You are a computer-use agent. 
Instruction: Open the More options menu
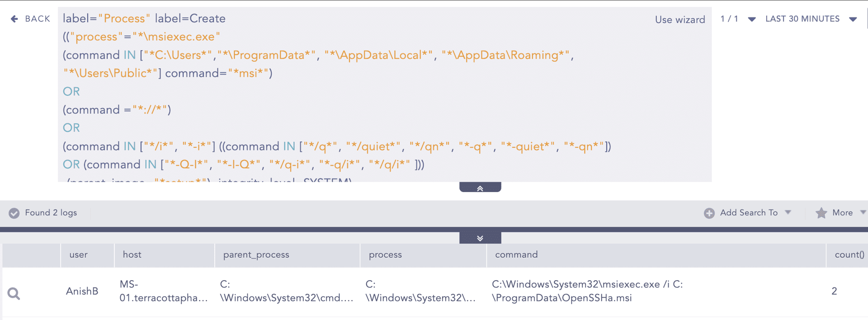coord(843,213)
